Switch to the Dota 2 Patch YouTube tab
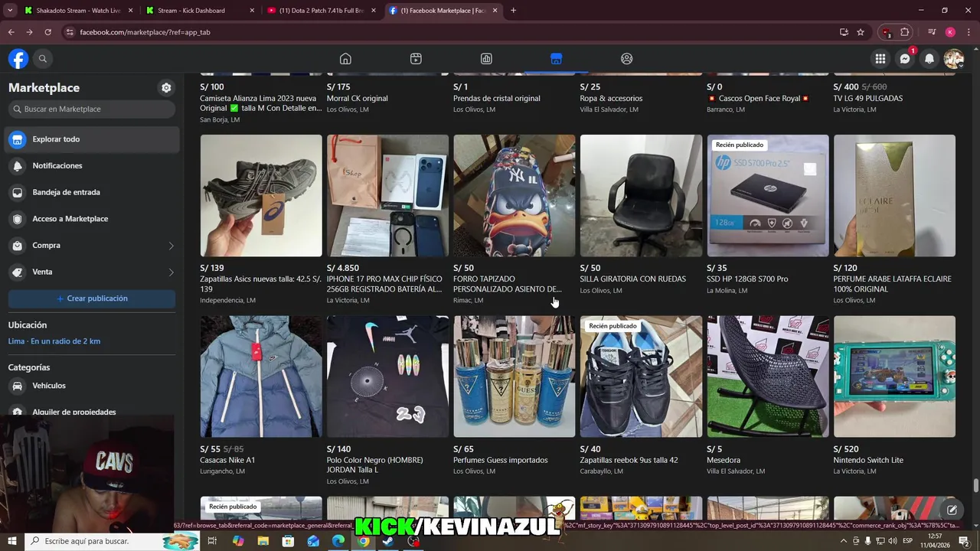The width and height of the screenshot is (980, 551). (322, 11)
